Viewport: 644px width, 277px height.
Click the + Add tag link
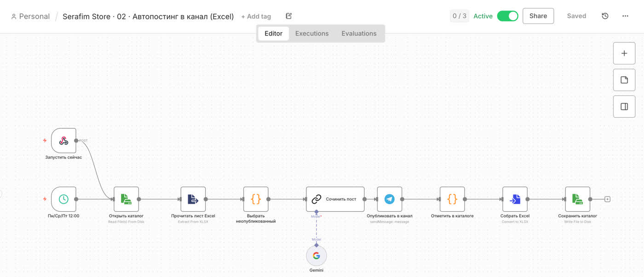click(x=256, y=17)
